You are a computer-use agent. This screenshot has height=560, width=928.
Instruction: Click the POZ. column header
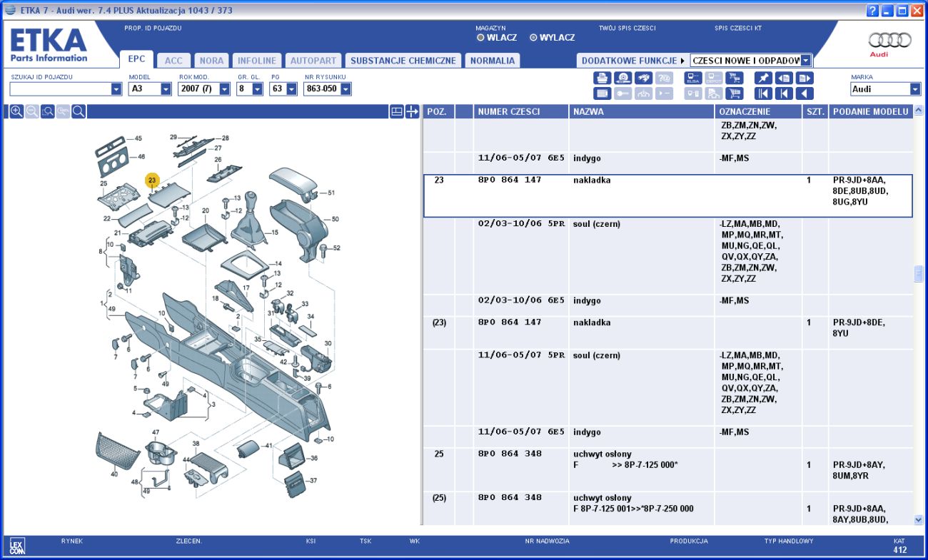[439, 112]
